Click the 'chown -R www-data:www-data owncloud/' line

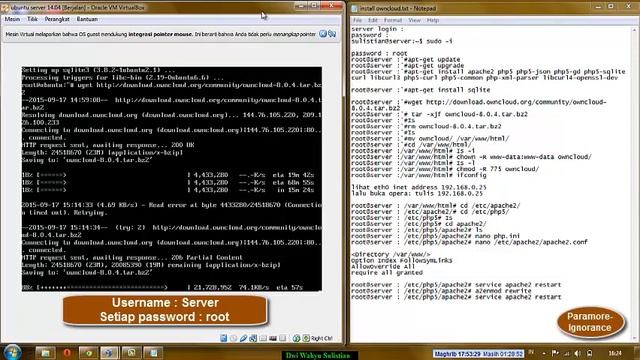[x=471, y=157]
